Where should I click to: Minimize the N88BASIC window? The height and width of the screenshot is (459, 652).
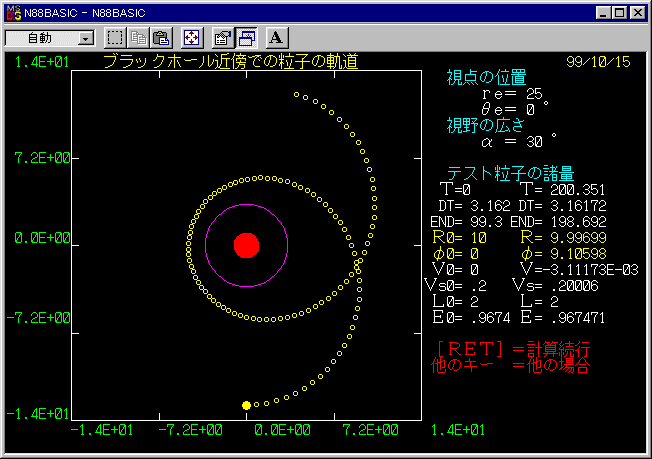(x=604, y=12)
